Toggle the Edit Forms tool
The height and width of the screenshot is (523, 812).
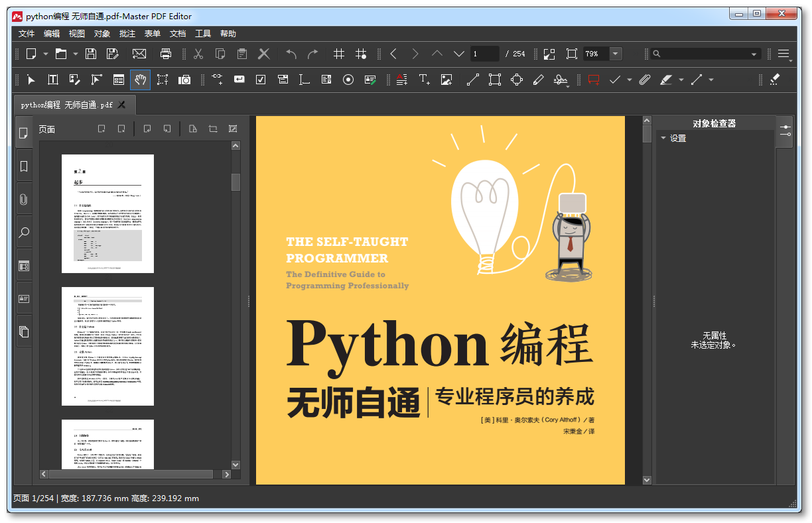119,80
